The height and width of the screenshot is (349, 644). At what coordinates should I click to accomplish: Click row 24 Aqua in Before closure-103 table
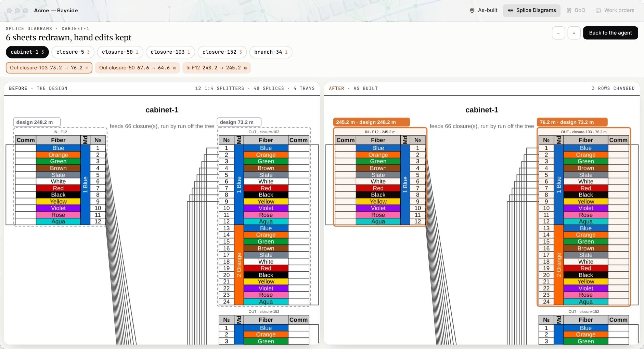pos(266,302)
